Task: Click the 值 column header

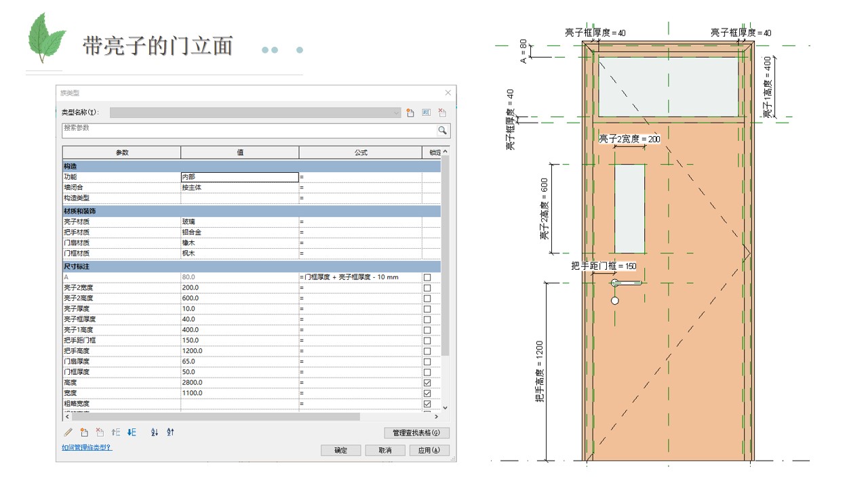Action: click(240, 152)
